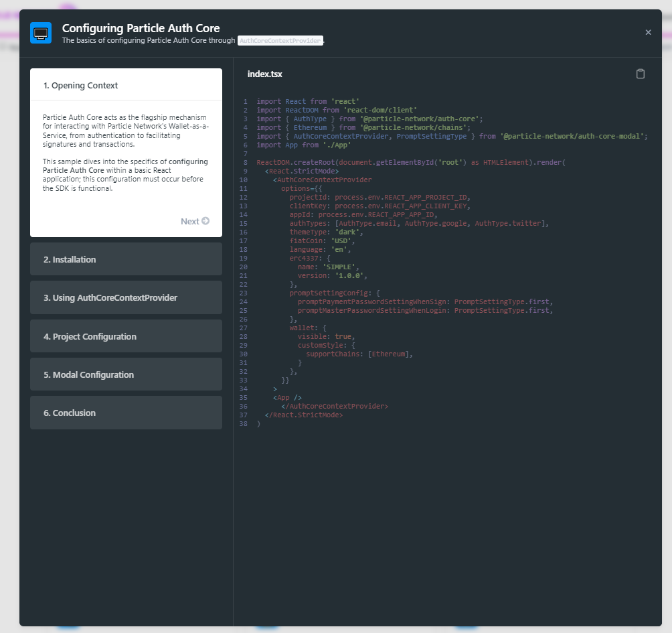Screen dimensions: 672x633
Task: Select the 1. Opening Context heading
Action: pos(80,85)
